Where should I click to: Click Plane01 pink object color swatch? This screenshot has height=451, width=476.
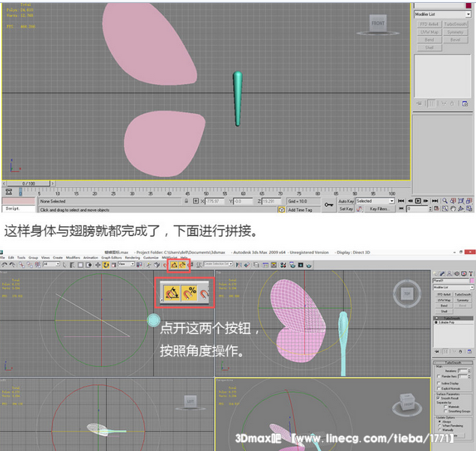pyautogui.click(x=472, y=280)
